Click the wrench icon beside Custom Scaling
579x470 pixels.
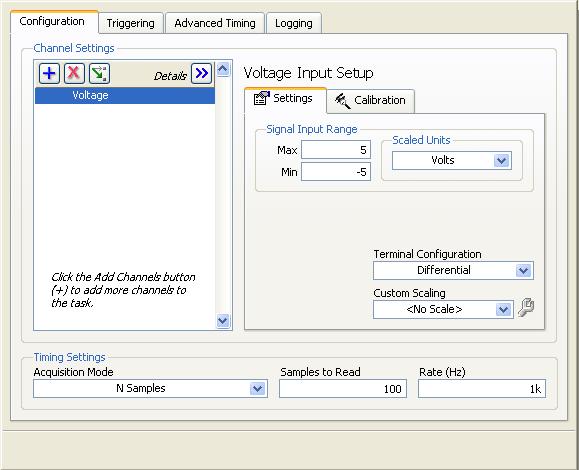pyautogui.click(x=526, y=308)
